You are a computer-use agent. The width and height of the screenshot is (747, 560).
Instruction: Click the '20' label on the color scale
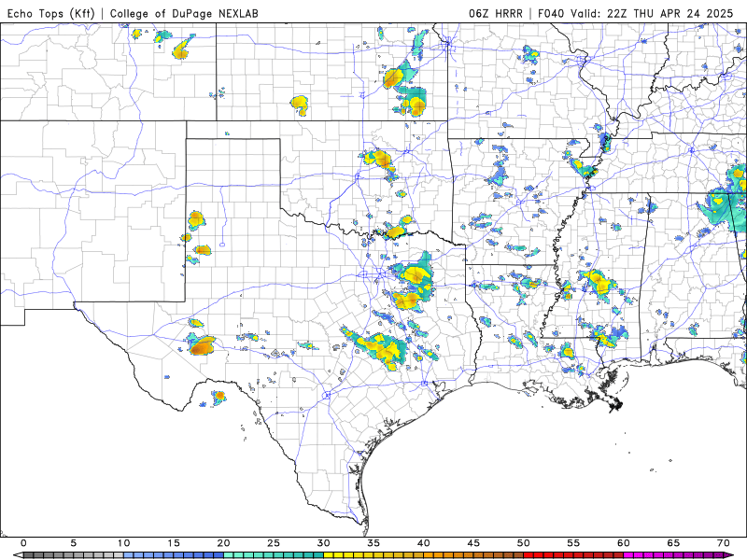pos(223,542)
